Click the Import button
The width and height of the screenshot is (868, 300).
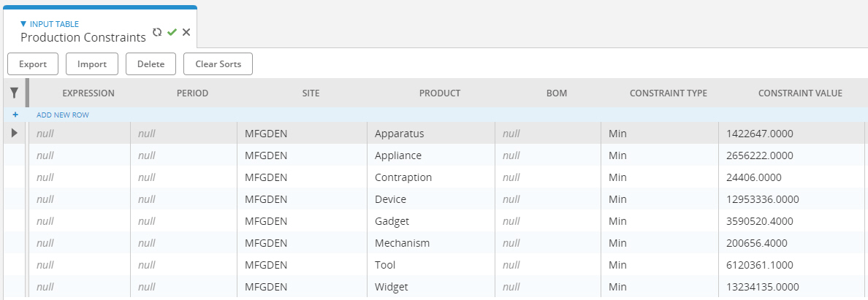tap(92, 64)
